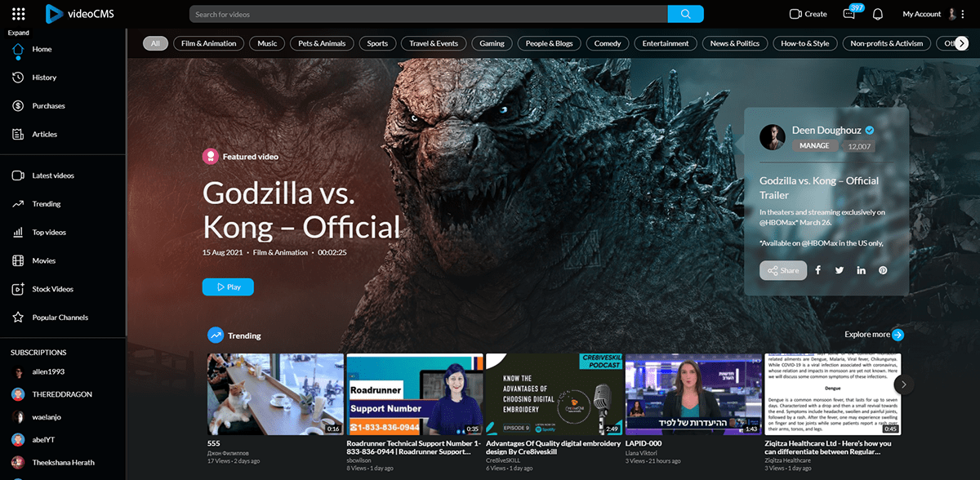Click Deen Doughouz profile picture
Screen dimensions: 980x480
pos(773,137)
